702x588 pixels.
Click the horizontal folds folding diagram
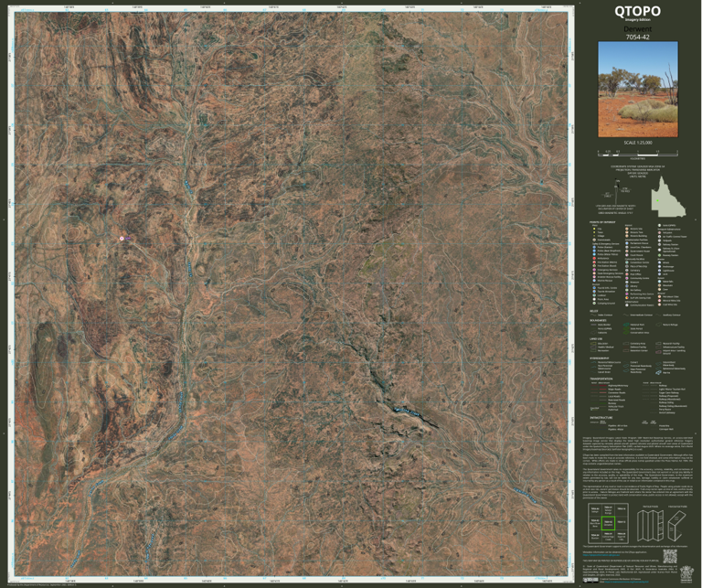point(677,526)
